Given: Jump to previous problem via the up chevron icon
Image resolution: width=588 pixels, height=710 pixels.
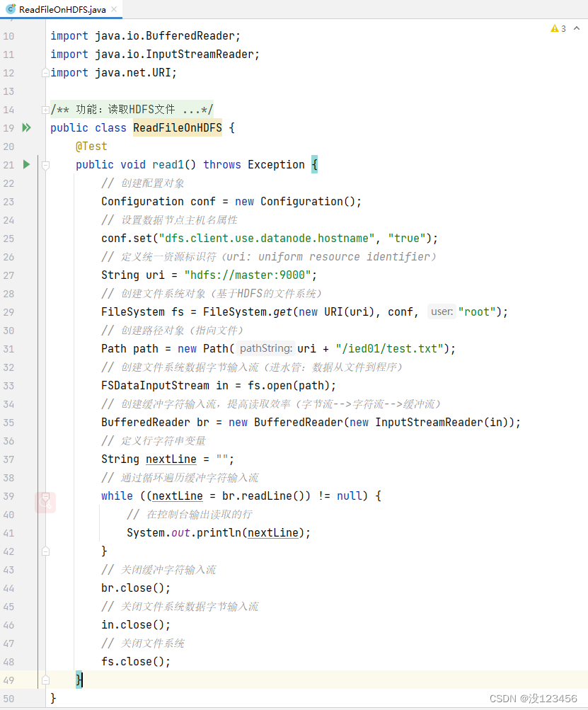Looking at the screenshot, I should (576, 30).
